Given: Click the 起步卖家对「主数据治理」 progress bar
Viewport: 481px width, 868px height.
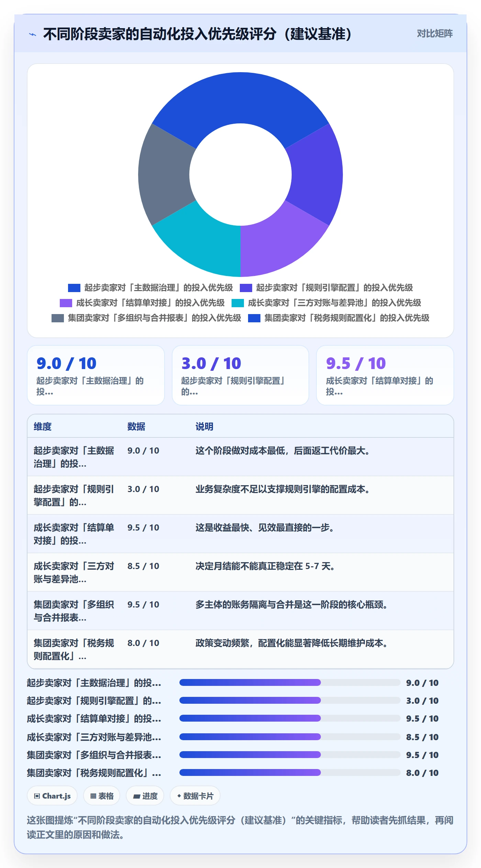Looking at the screenshot, I should 290,682.
